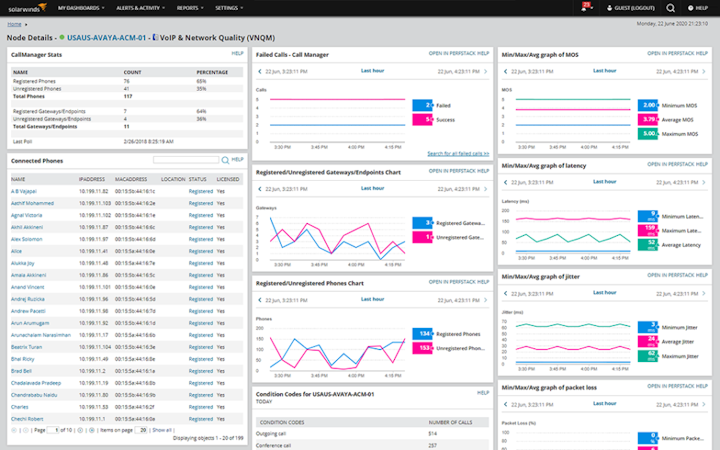The width and height of the screenshot is (720, 450).
Task: Go to previous time range in Failed Calls
Action: pyautogui.click(x=260, y=72)
